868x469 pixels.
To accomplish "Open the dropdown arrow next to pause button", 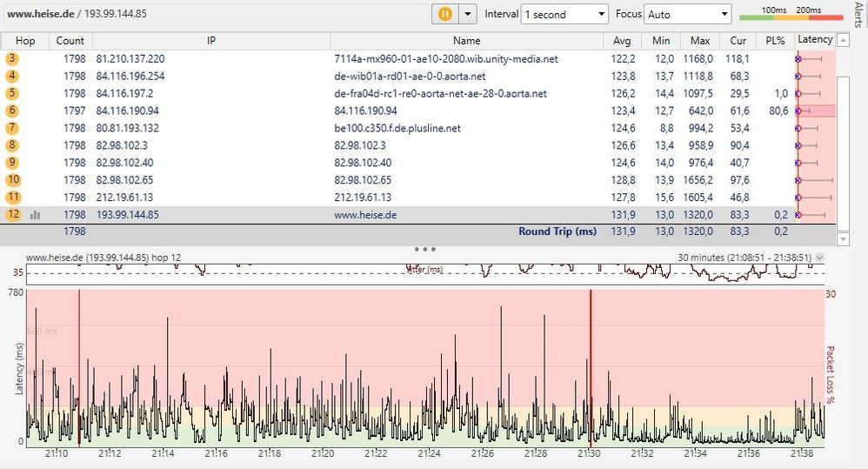I will [x=468, y=14].
